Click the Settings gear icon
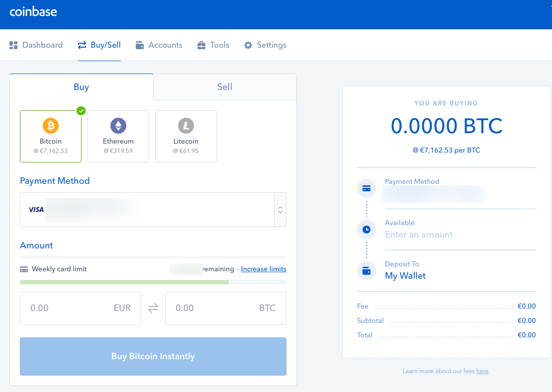 [248, 45]
